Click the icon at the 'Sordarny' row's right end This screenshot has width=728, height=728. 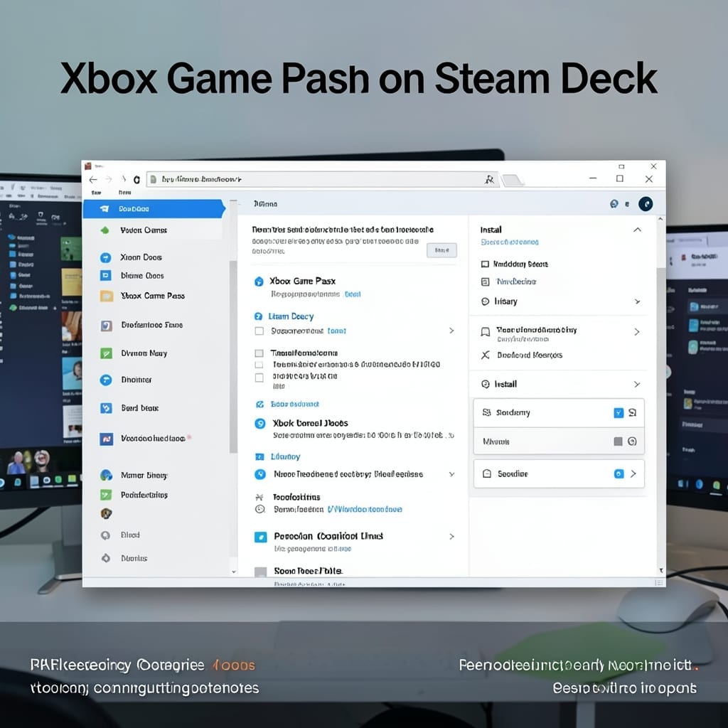(x=632, y=413)
